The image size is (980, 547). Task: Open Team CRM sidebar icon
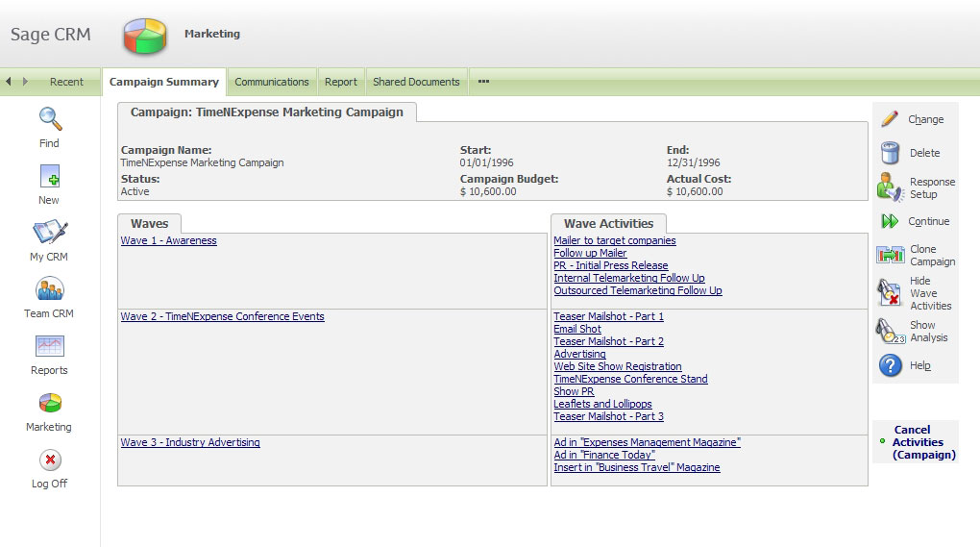[x=50, y=289]
